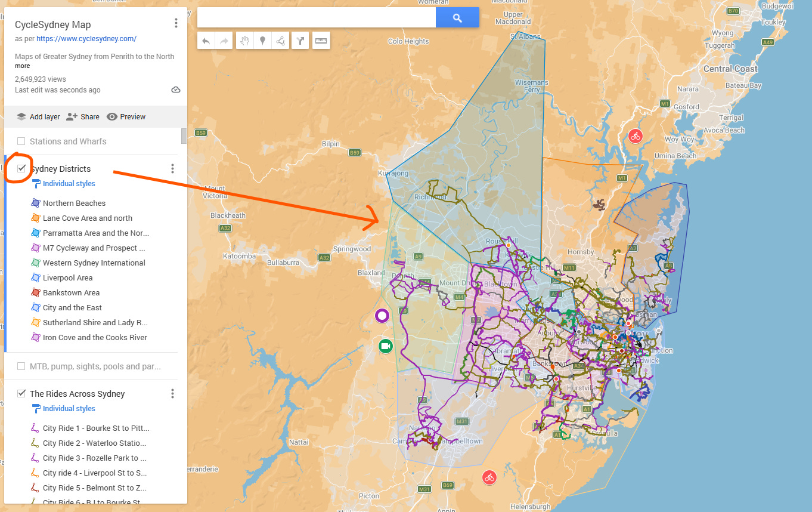Open Individual styles under Sydney Districts
Viewport: 812px width, 512px height.
(x=63, y=184)
